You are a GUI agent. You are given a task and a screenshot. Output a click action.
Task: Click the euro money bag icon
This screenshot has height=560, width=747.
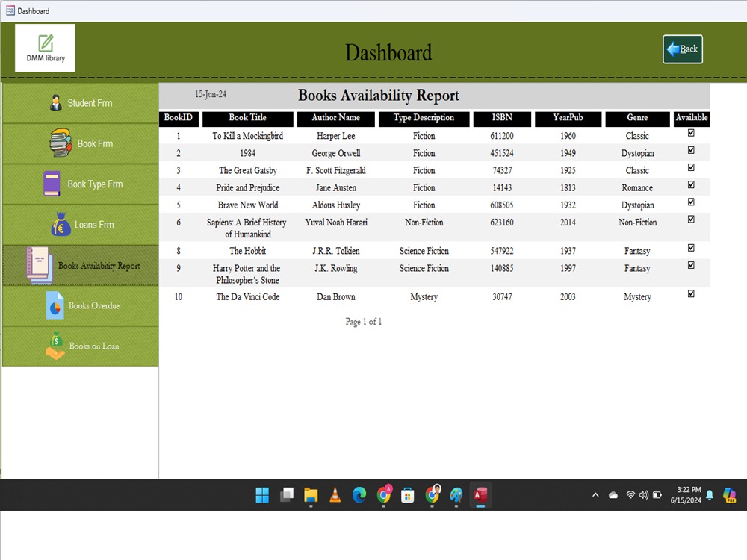click(61, 224)
